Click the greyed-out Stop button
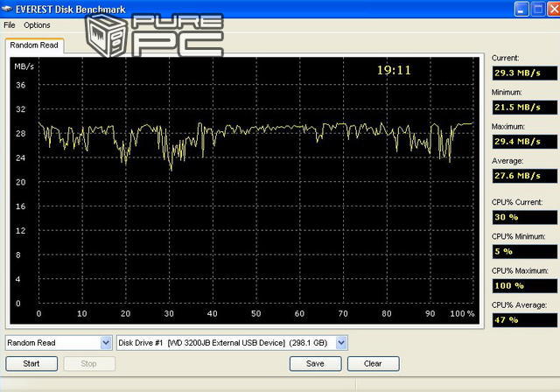The width and height of the screenshot is (560, 392). click(x=89, y=363)
